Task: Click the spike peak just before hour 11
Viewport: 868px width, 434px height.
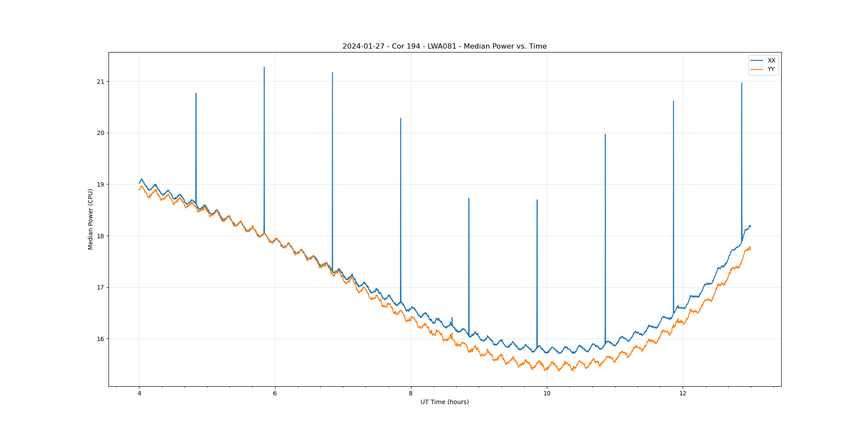Action: [605, 135]
